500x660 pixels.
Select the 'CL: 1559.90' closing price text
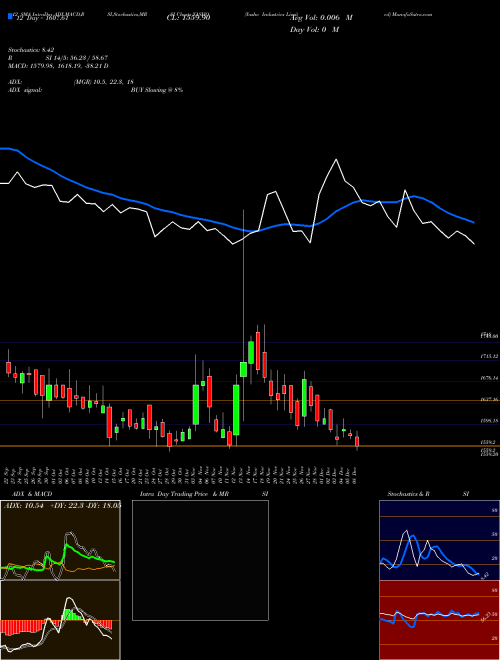click(191, 18)
